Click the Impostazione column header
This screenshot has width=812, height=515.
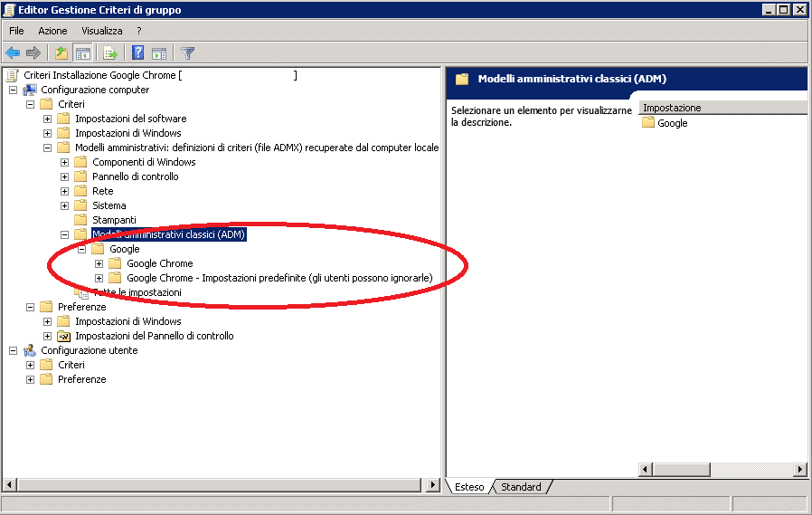pos(722,108)
